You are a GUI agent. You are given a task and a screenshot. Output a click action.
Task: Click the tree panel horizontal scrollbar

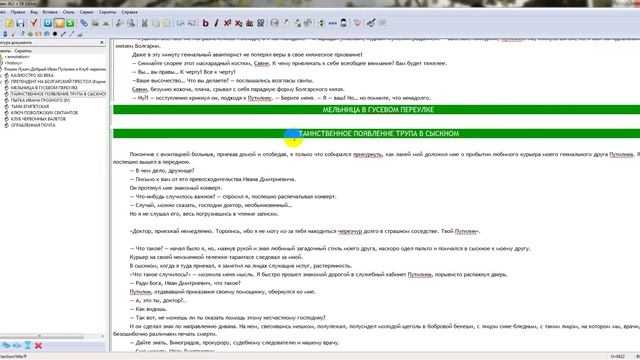pos(42,336)
